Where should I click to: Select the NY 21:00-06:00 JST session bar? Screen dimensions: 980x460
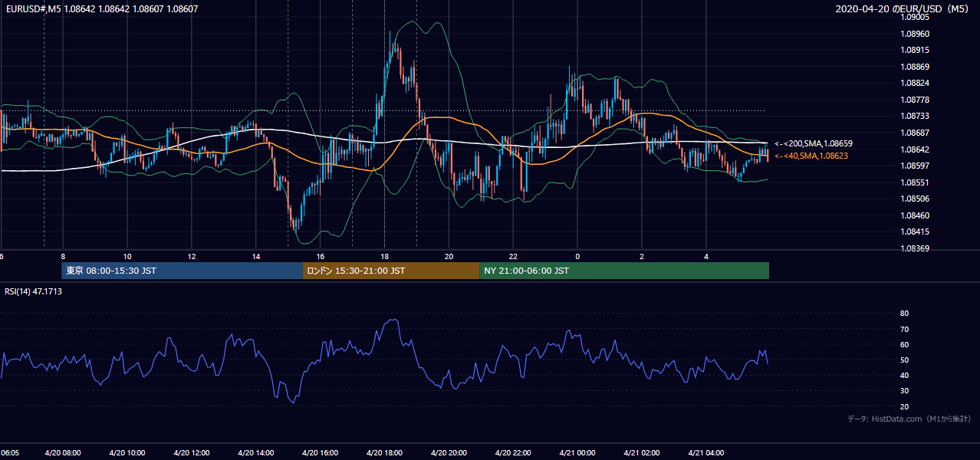click(624, 271)
